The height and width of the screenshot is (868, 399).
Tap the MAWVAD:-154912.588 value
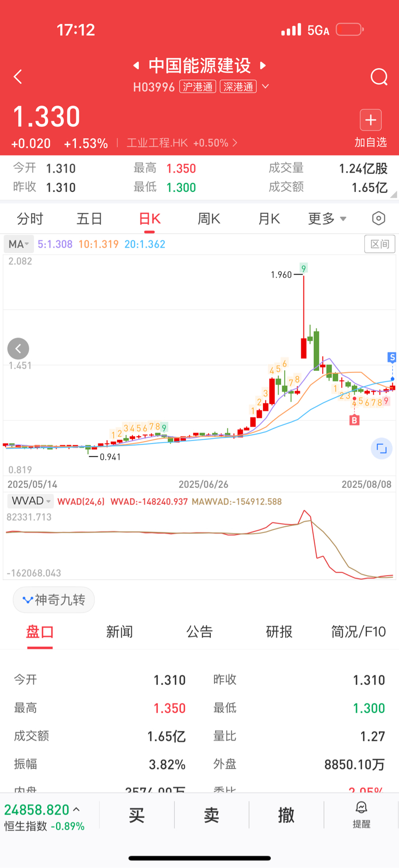(237, 502)
